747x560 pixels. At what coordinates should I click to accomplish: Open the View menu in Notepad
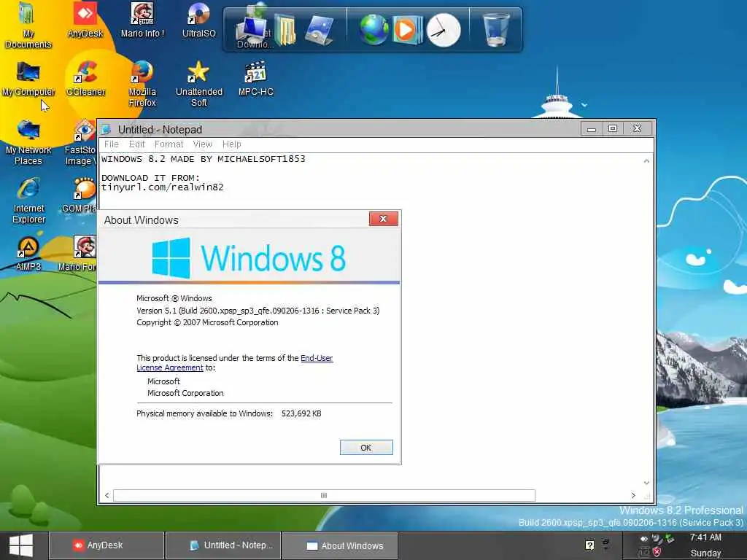(x=203, y=144)
